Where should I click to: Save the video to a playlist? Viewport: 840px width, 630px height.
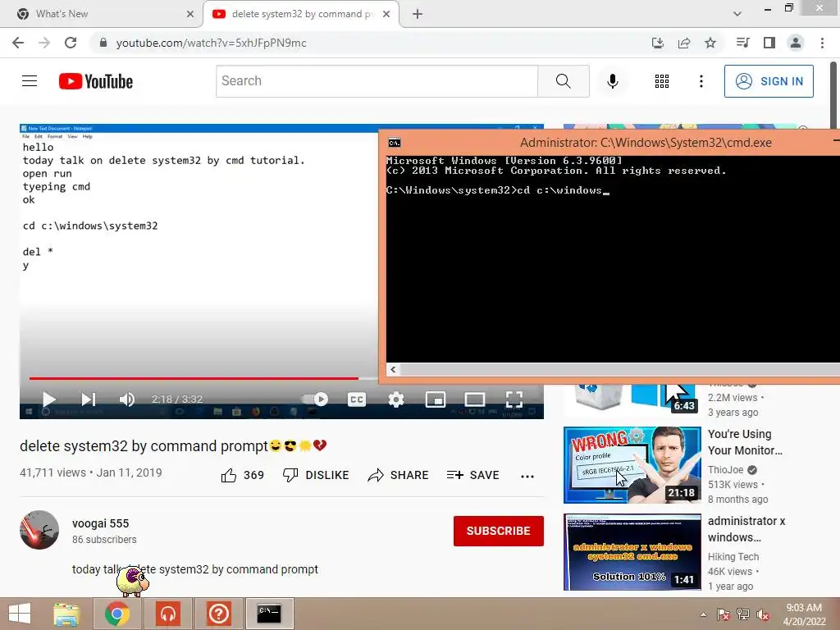coord(473,475)
